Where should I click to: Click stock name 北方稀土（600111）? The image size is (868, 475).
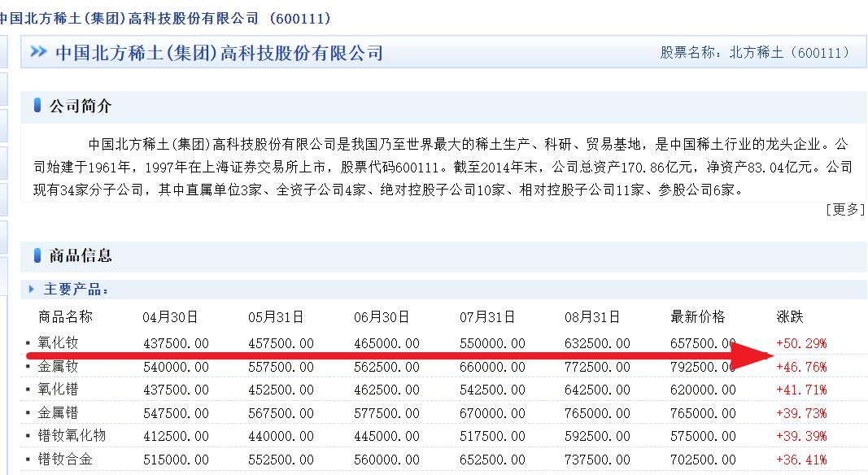coord(789,53)
